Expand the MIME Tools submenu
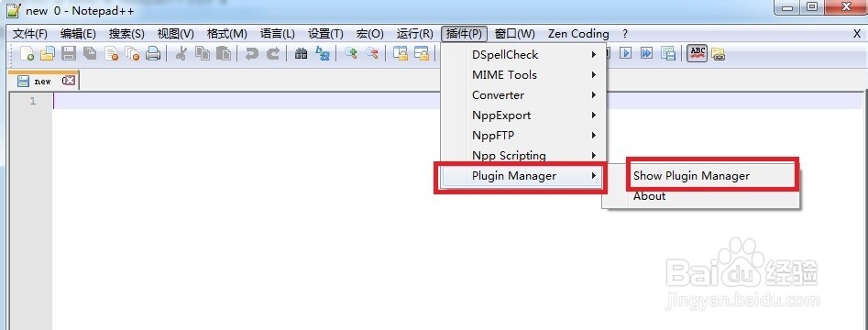 [x=523, y=75]
